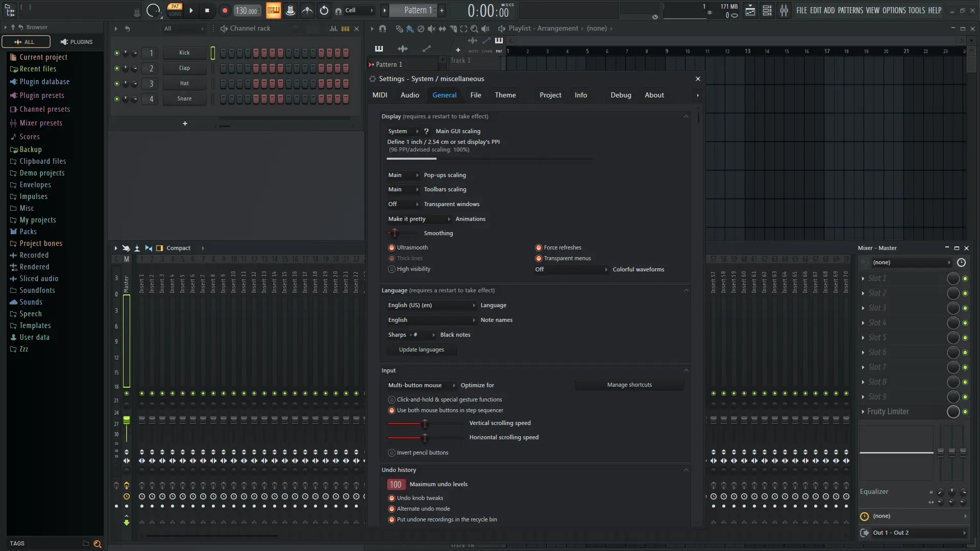
Task: Click the Smoothing slider handle
Action: click(x=396, y=233)
